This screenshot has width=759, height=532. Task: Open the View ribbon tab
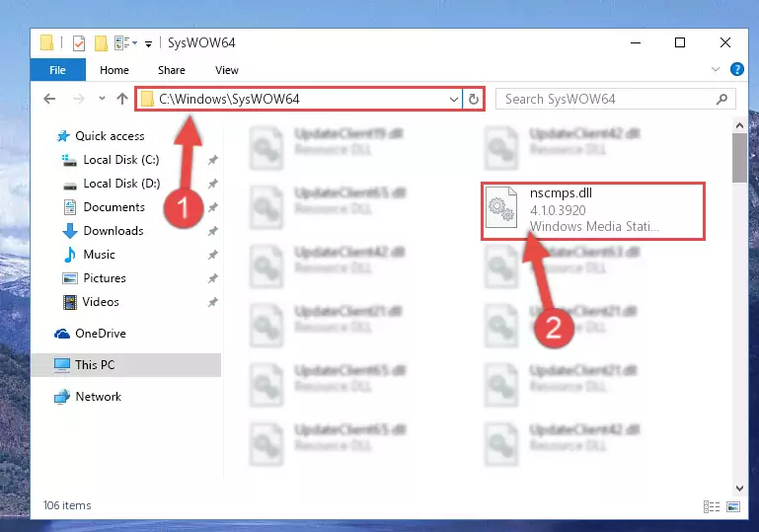point(227,70)
